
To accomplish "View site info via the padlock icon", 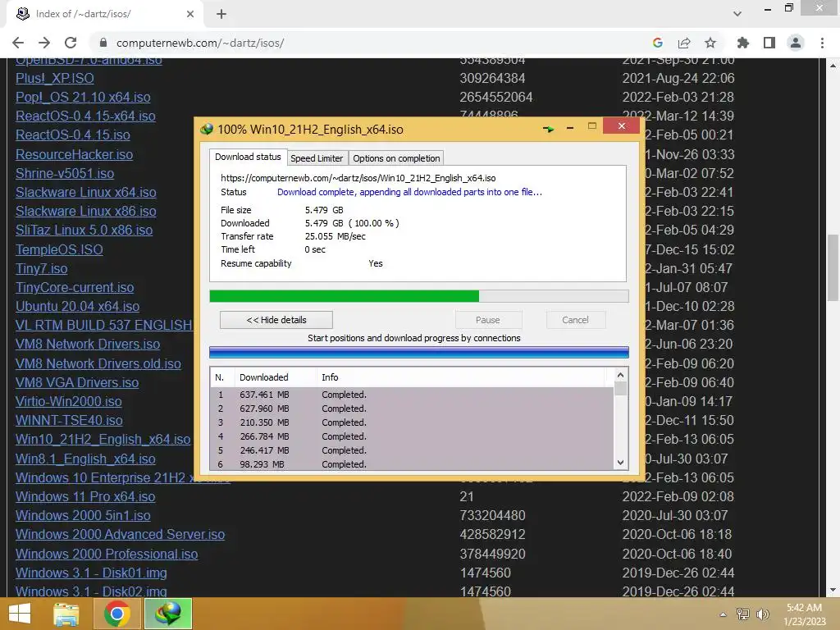I will click(103, 43).
